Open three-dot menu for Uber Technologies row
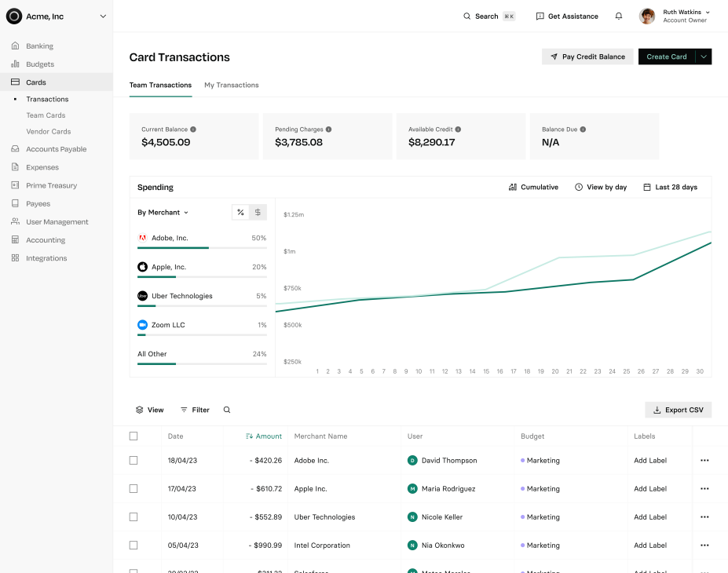728x573 pixels. click(x=704, y=517)
